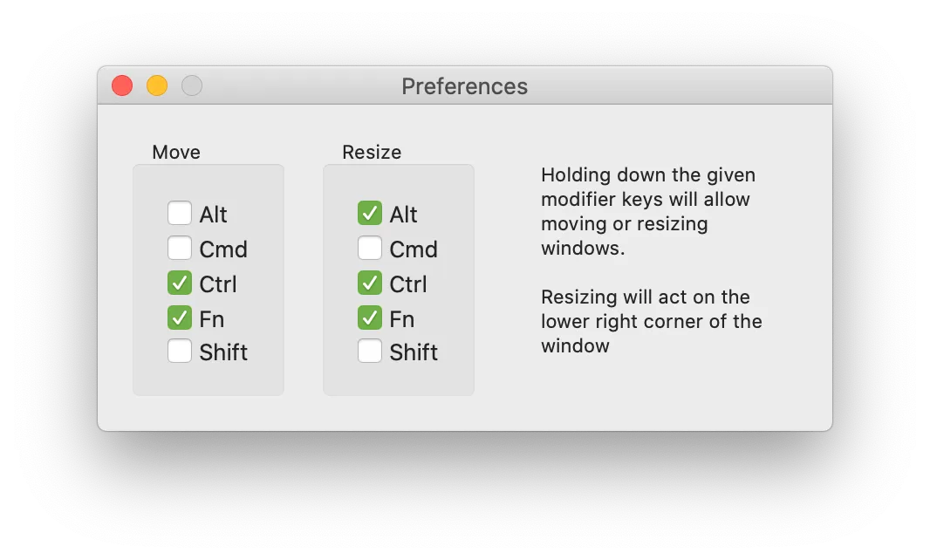
Task: Enable the Shift checkbox under Move
Action: pos(180,352)
